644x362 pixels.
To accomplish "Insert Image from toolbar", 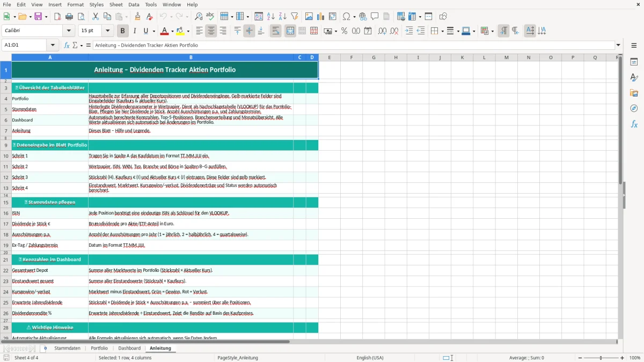I will pos(309,17).
